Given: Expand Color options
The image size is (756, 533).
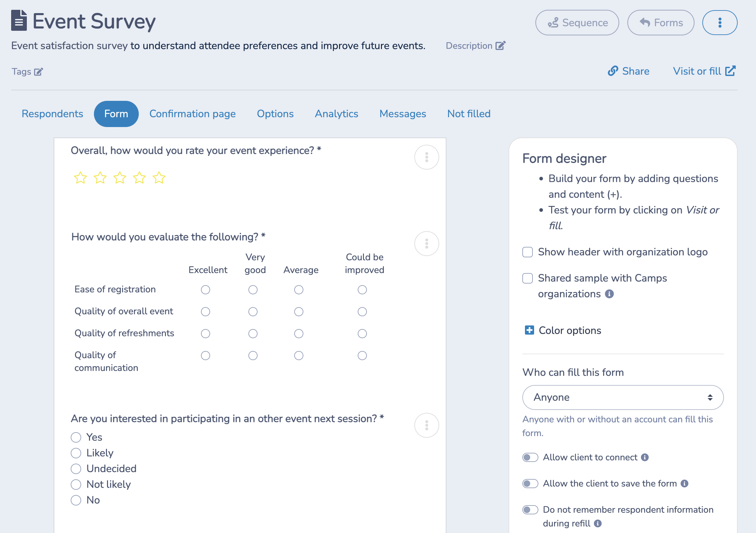Looking at the screenshot, I should [529, 330].
